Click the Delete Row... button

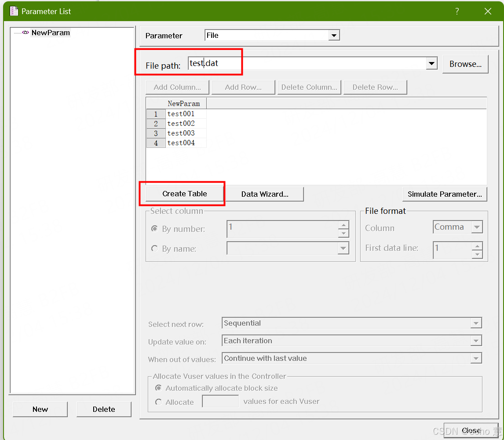tap(375, 87)
